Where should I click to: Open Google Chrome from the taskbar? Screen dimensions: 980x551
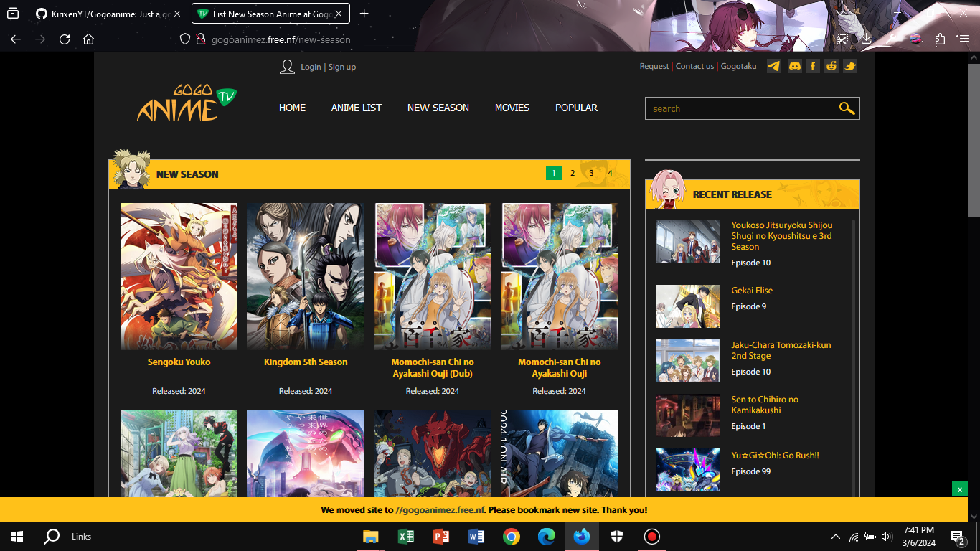tap(512, 537)
